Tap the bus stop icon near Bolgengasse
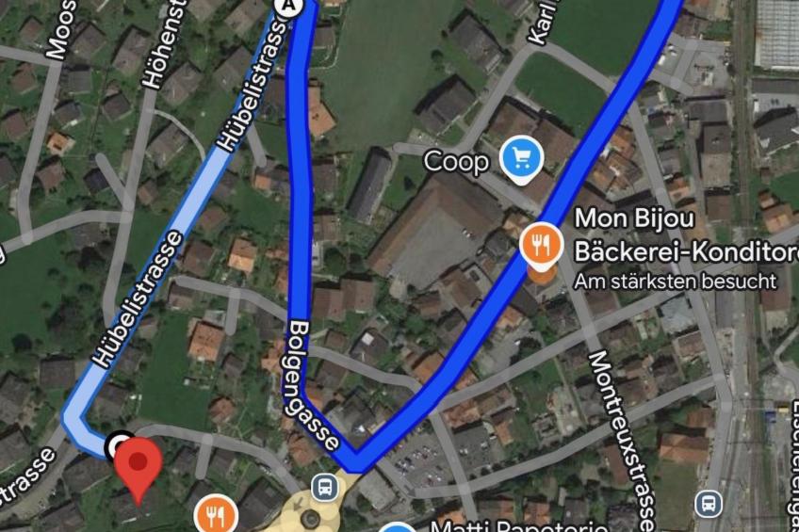Viewport: 799px width, 532px height. pyautogui.click(x=325, y=487)
